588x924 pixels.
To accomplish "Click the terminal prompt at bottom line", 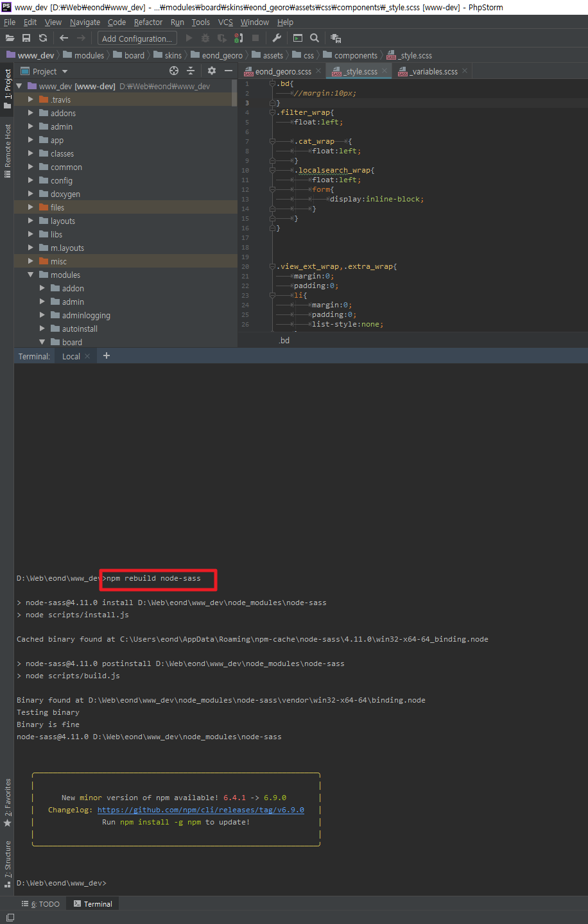I will tap(62, 883).
